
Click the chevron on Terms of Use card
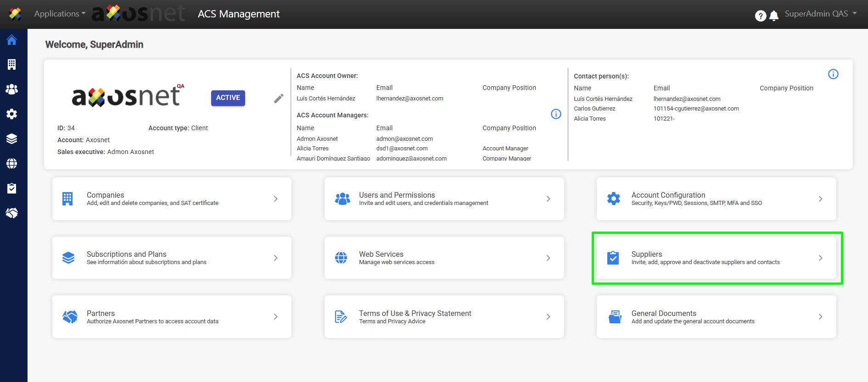point(548,316)
